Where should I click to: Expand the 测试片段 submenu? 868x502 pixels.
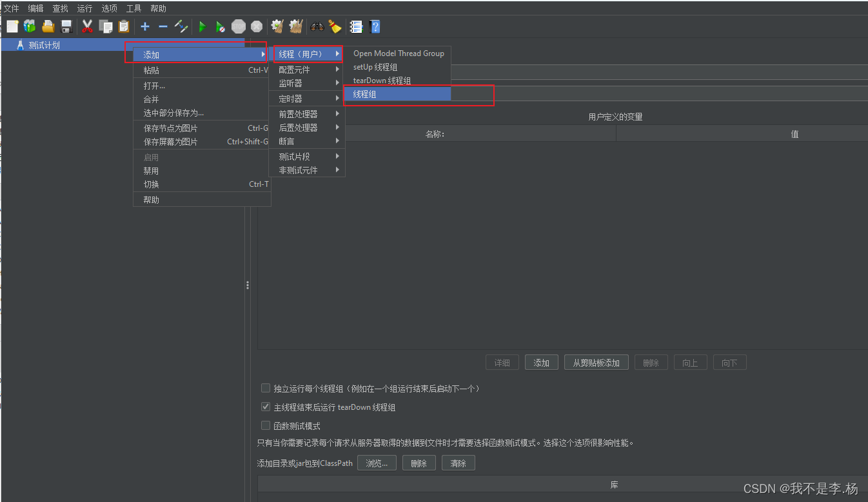pyautogui.click(x=307, y=157)
